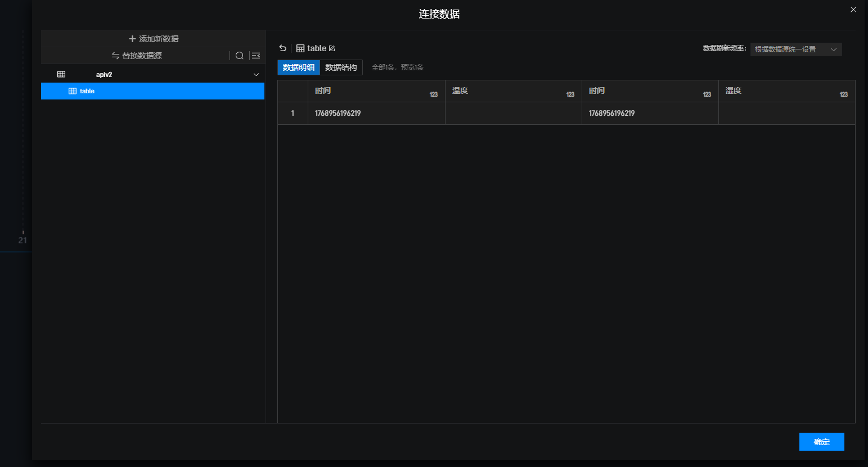Switch to the 数据结构 tab
Image resolution: width=868 pixels, height=467 pixels.
click(341, 67)
